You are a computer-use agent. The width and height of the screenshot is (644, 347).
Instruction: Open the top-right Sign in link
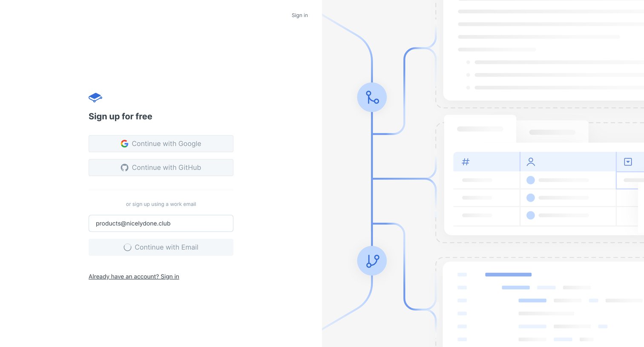click(300, 15)
